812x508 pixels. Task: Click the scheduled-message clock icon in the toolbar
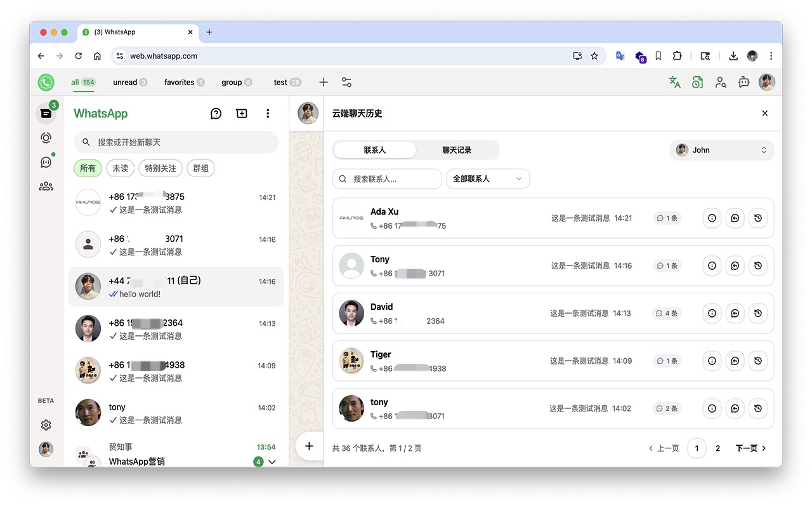click(x=698, y=82)
